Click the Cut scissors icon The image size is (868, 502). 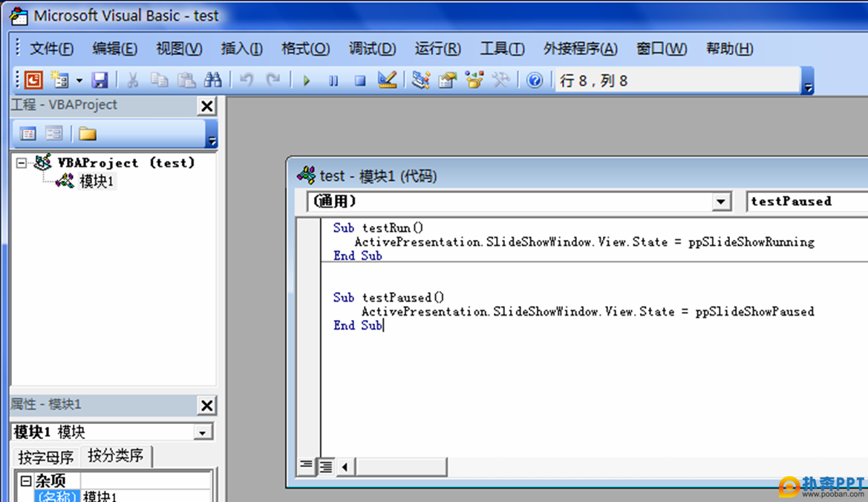click(132, 80)
